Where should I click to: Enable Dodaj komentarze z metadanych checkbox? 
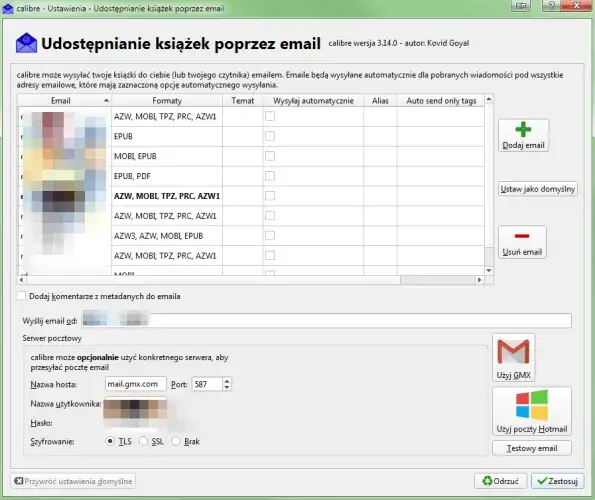click(22, 296)
